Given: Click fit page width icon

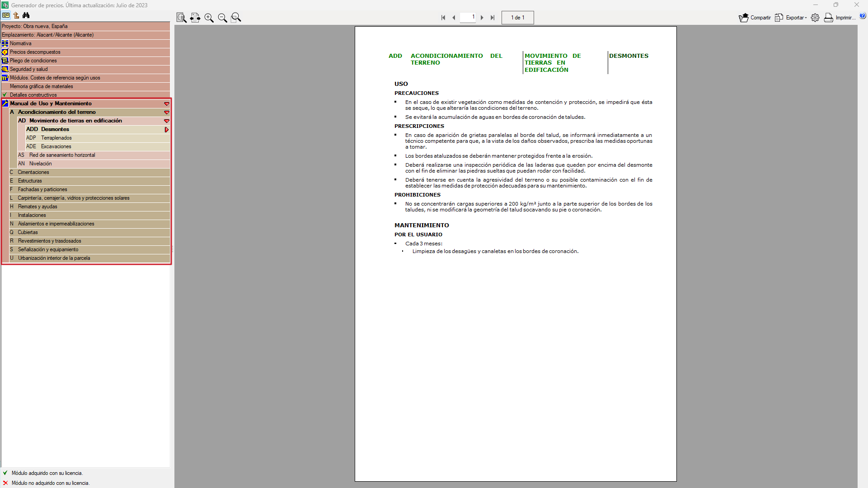Looking at the screenshot, I should tap(195, 18).
